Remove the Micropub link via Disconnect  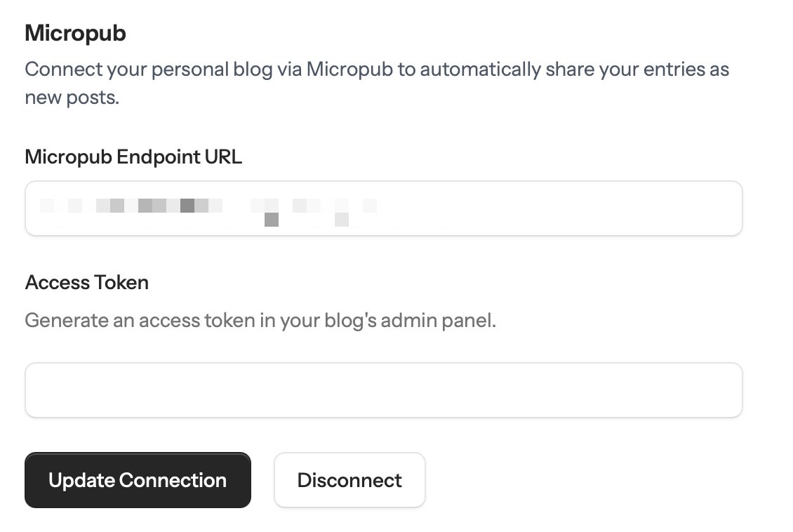click(349, 480)
